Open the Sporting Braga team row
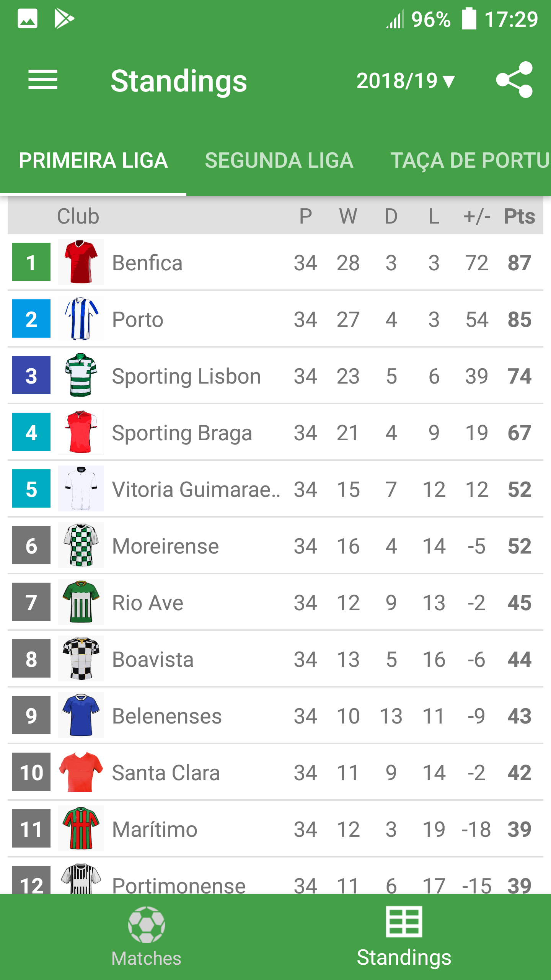Image resolution: width=551 pixels, height=980 pixels. (x=275, y=433)
